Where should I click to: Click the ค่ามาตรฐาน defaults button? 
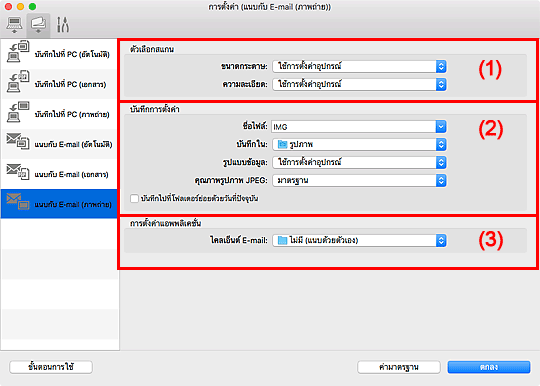coord(399,367)
